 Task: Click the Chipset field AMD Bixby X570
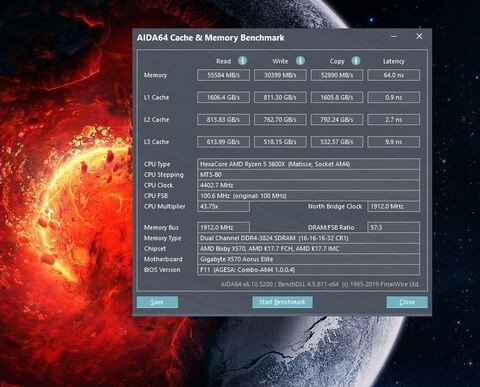click(x=308, y=249)
